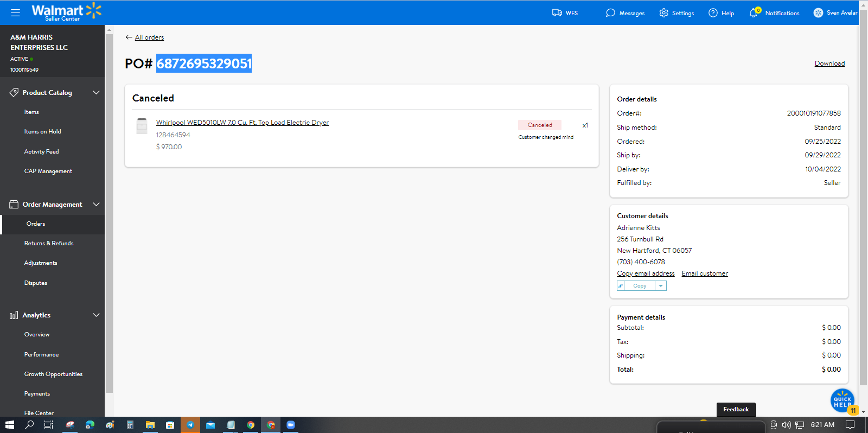Open Returns & Refunds
This screenshot has width=868, height=433.
[49, 244]
